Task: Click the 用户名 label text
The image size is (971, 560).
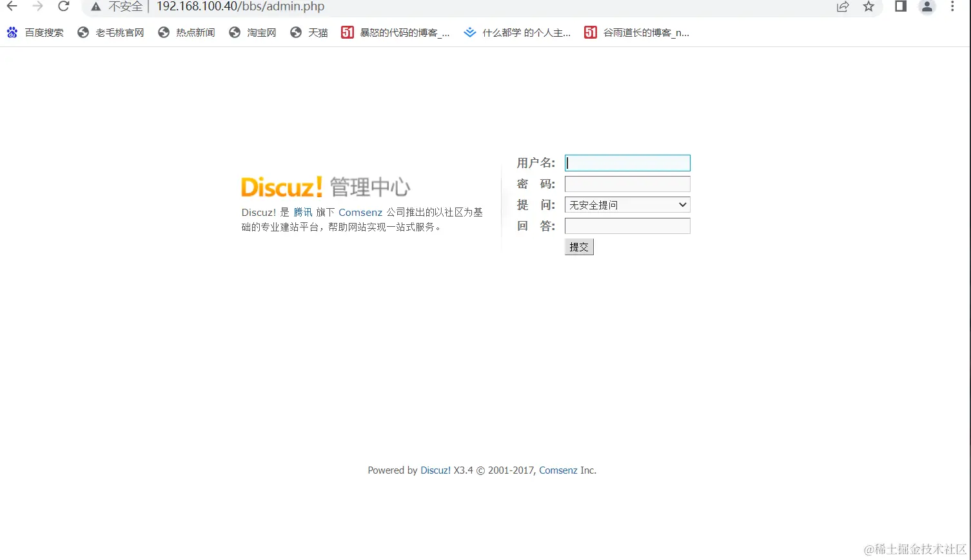Action: 536,163
